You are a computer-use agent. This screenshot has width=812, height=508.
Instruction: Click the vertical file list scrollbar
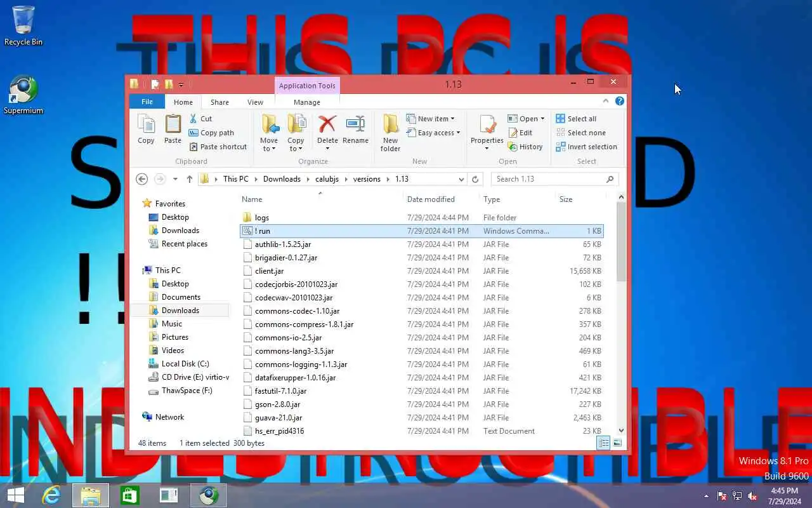621,241
